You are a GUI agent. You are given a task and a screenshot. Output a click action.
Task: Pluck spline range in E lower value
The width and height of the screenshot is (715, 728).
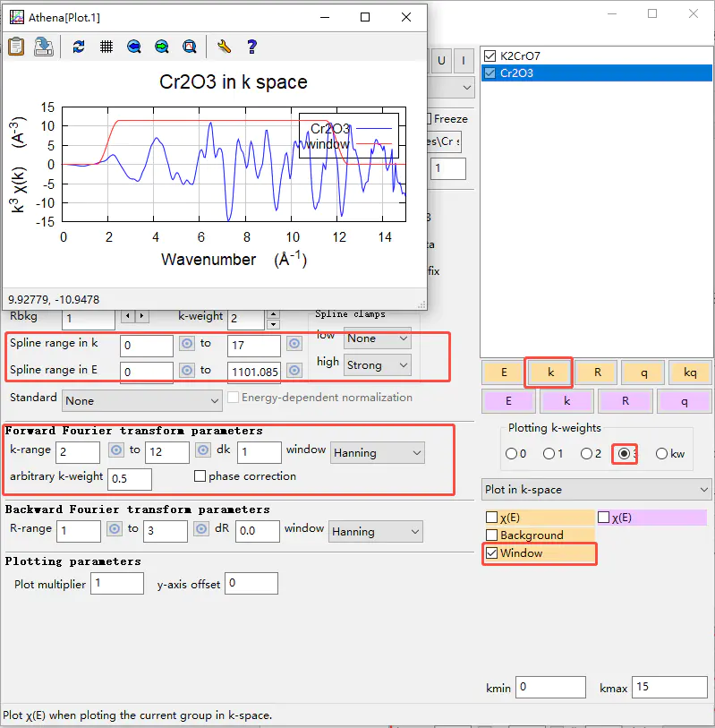point(187,371)
